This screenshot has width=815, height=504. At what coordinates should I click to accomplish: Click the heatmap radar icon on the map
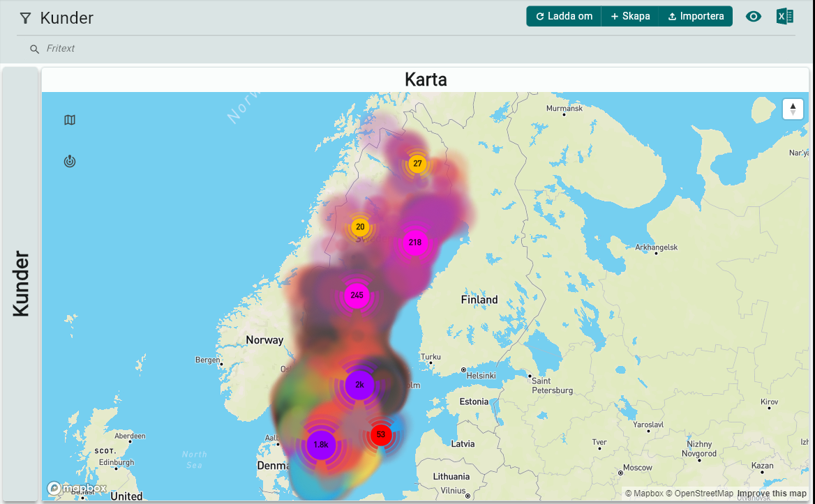point(70,162)
